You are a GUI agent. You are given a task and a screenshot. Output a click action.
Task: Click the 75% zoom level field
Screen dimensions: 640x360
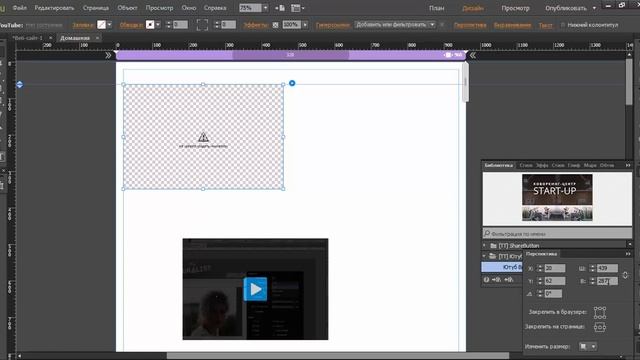point(250,8)
